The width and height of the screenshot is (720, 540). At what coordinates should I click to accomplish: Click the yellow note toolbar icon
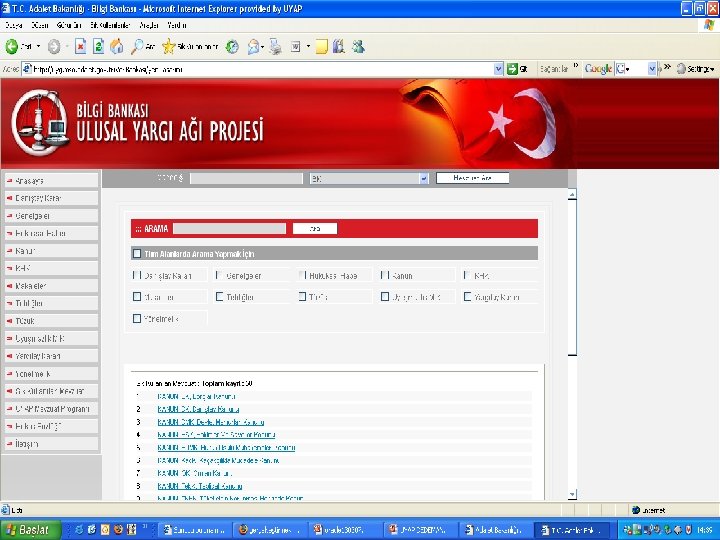point(321,46)
